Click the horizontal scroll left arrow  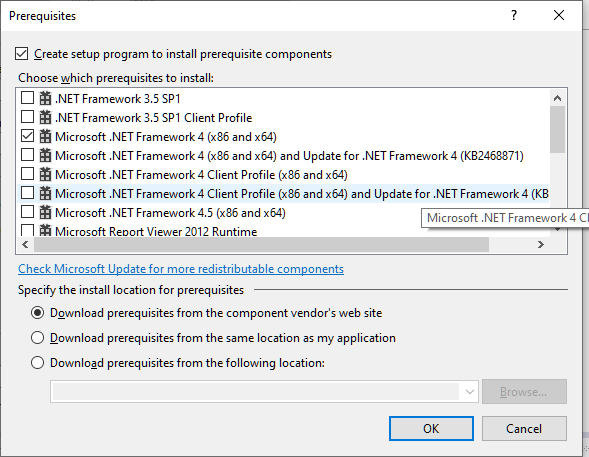tap(25, 244)
